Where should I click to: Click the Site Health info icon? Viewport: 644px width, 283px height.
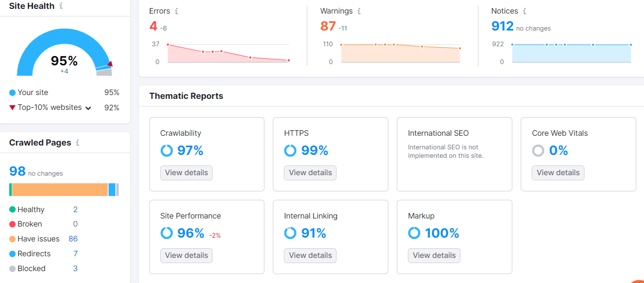(61, 6)
